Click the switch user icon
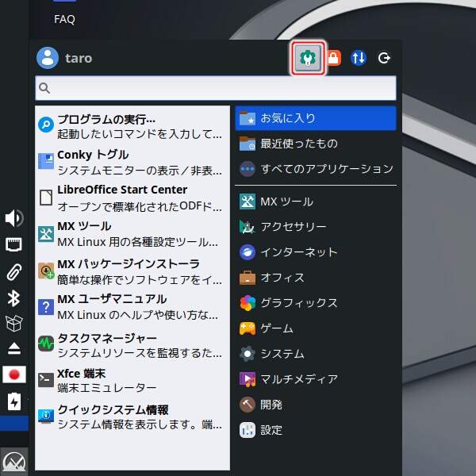Image resolution: width=476 pixels, height=476 pixels. click(x=359, y=58)
